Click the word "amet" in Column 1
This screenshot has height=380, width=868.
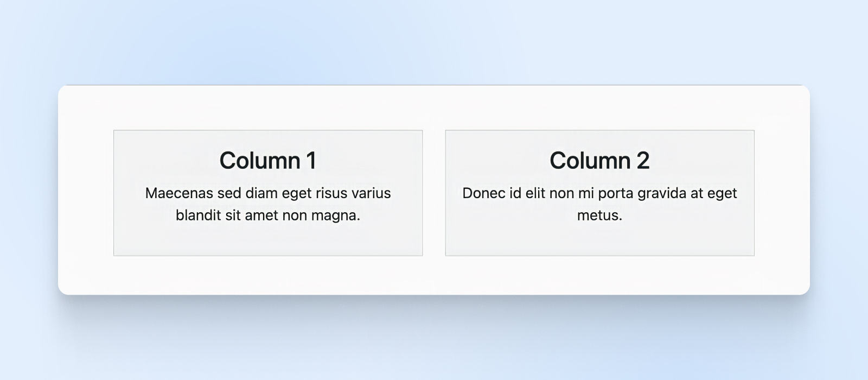pyautogui.click(x=261, y=216)
